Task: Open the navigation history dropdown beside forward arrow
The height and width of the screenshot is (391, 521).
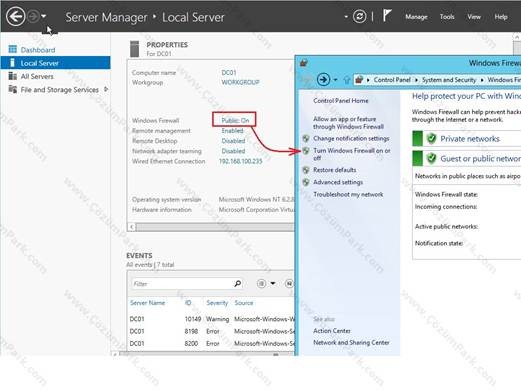Action: tap(44, 16)
